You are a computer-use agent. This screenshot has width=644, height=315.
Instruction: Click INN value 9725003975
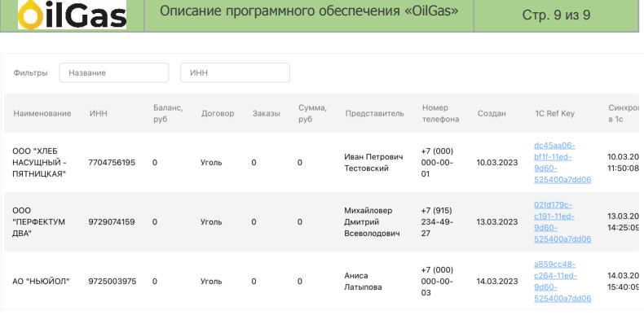[112, 282]
